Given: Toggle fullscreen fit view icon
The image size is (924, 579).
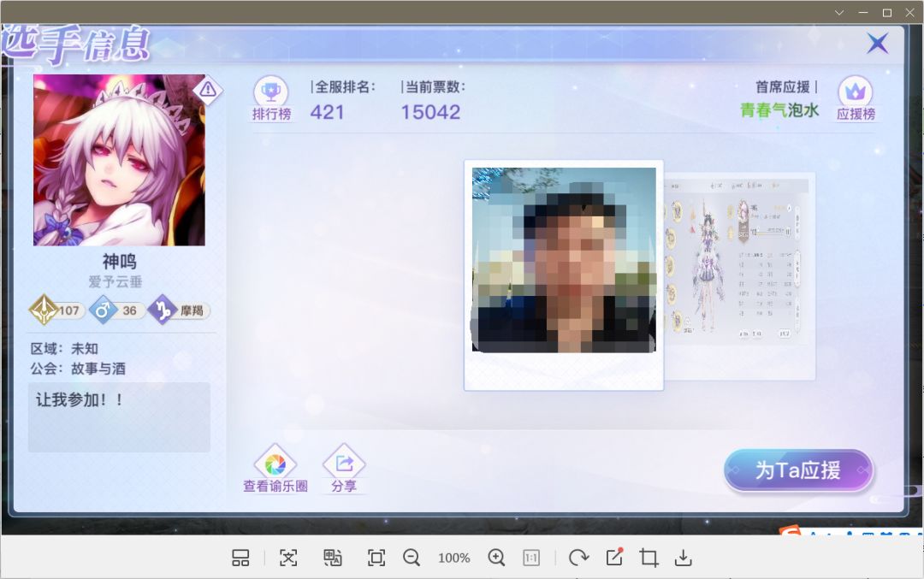Looking at the screenshot, I should pos(376,558).
